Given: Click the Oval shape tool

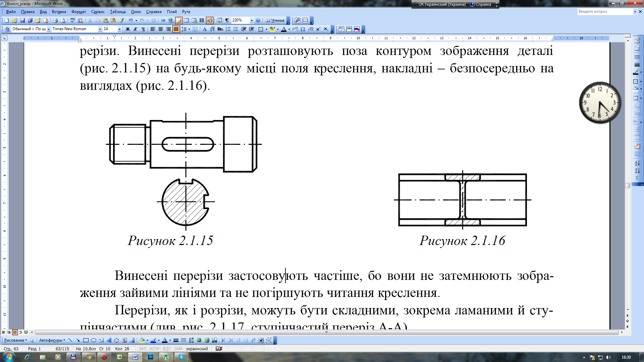Looking at the screenshot, I should pos(94,340).
